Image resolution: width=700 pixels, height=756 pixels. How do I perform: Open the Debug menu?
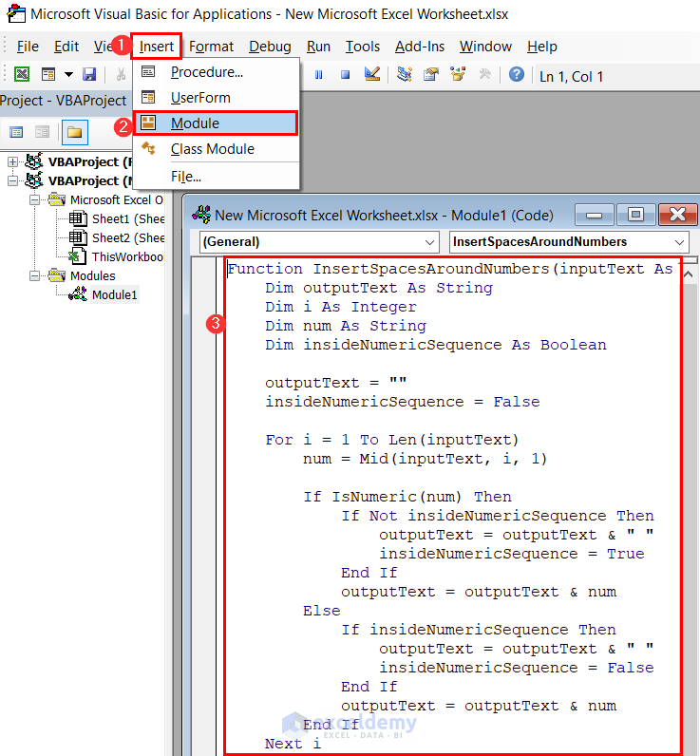270,47
